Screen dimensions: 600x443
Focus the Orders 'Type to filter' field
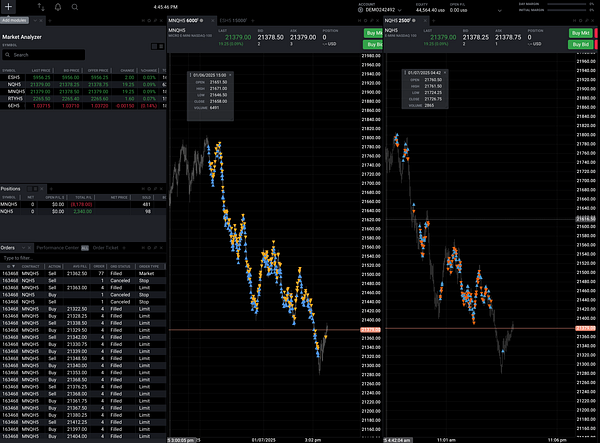(83, 258)
